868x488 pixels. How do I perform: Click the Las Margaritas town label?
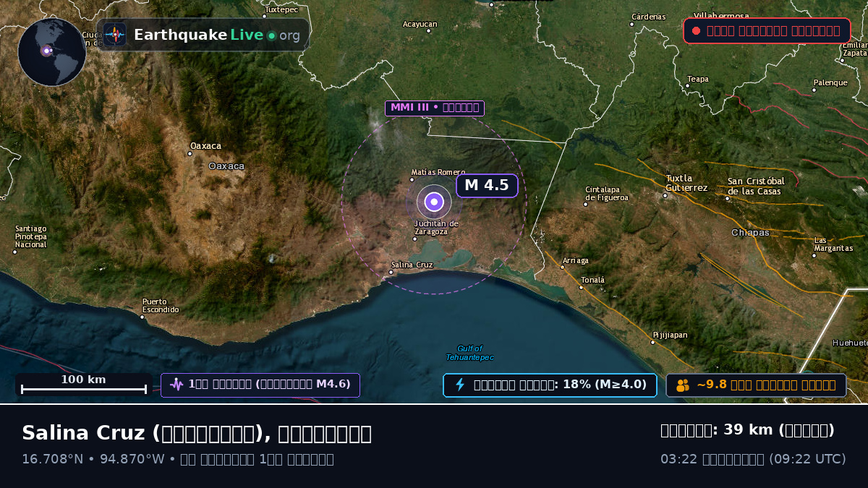click(x=834, y=244)
